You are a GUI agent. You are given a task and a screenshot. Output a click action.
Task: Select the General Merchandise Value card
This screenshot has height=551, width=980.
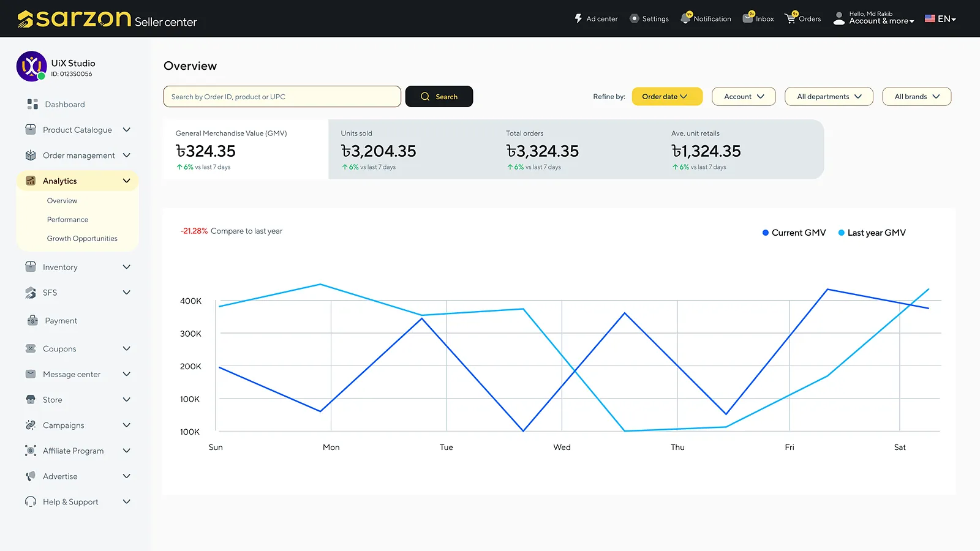point(246,149)
